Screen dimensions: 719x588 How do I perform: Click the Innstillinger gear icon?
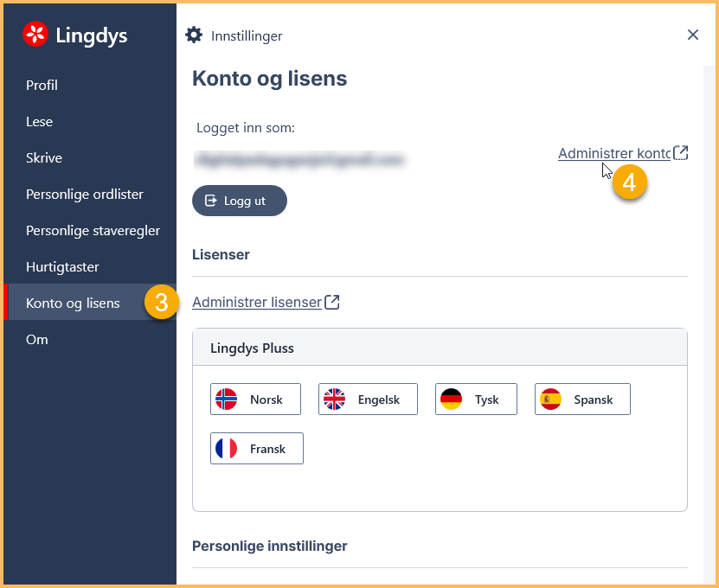194,35
